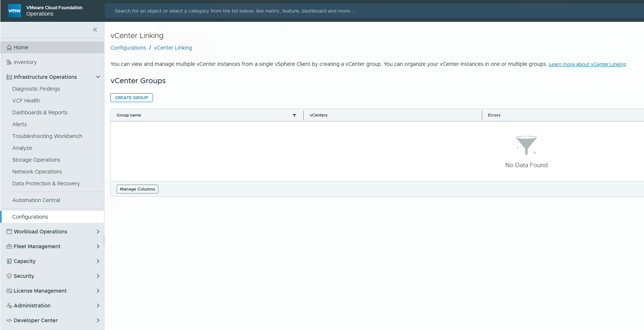Viewport: 644px width, 330px height.
Task: Click the Manage Columns button
Action: 137,189
